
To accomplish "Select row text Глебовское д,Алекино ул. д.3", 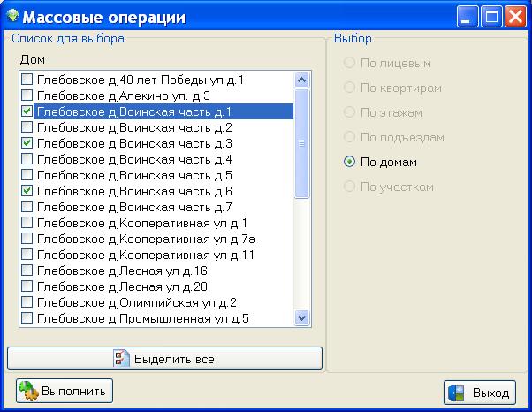I will pyautogui.click(x=124, y=96).
